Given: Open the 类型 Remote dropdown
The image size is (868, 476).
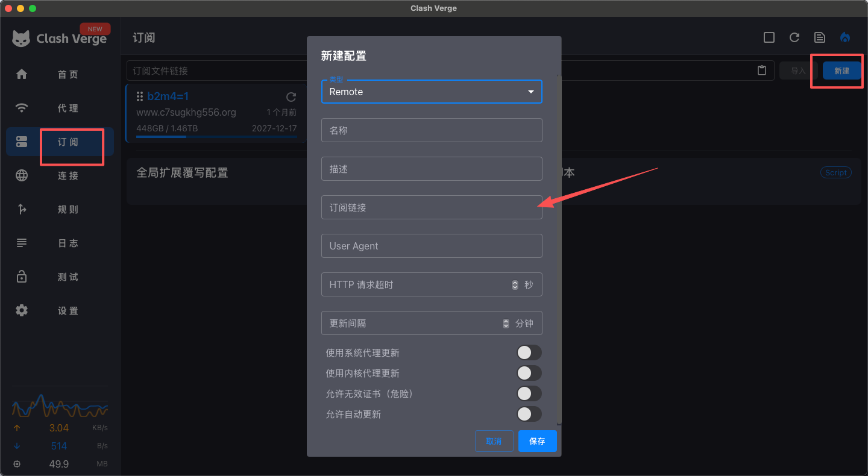Looking at the screenshot, I should point(432,92).
